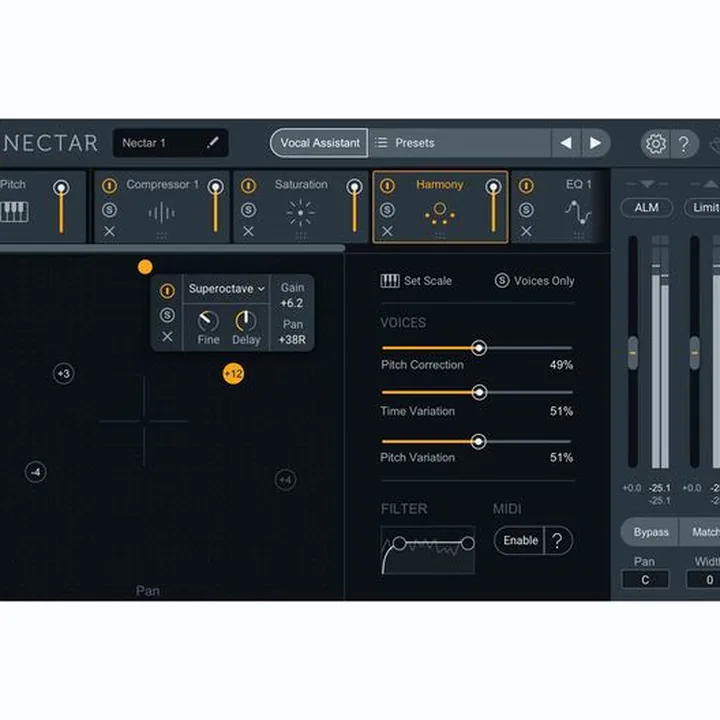This screenshot has height=720, width=720.
Task: Adjust the Harmony mix slider
Action: 493,207
